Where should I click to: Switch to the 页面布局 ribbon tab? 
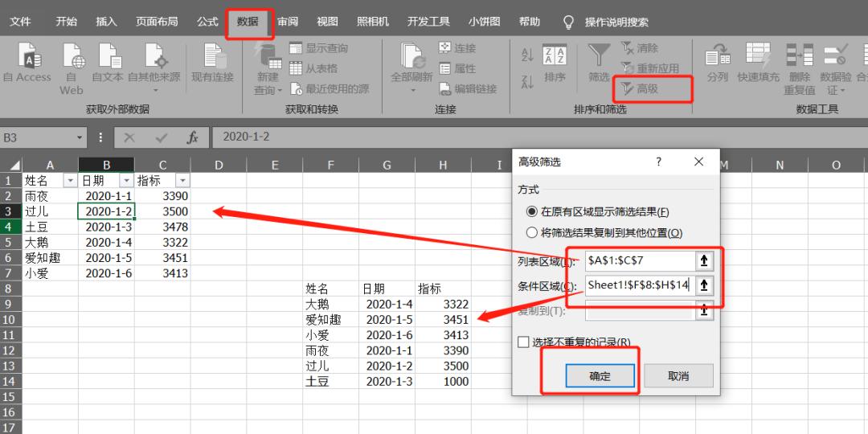click(x=158, y=22)
